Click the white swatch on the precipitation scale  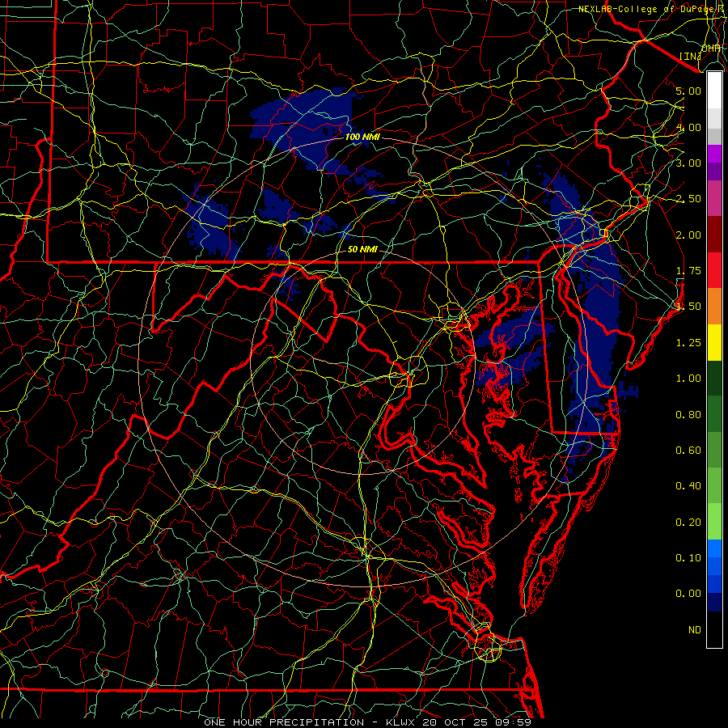714,91
